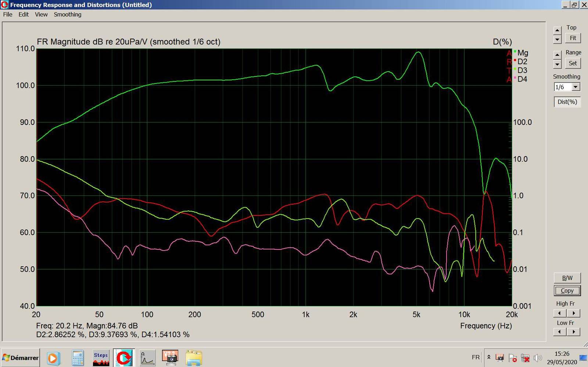Click the D2 red legend marker
Screen dimensions: 588x367
[x=515, y=60]
